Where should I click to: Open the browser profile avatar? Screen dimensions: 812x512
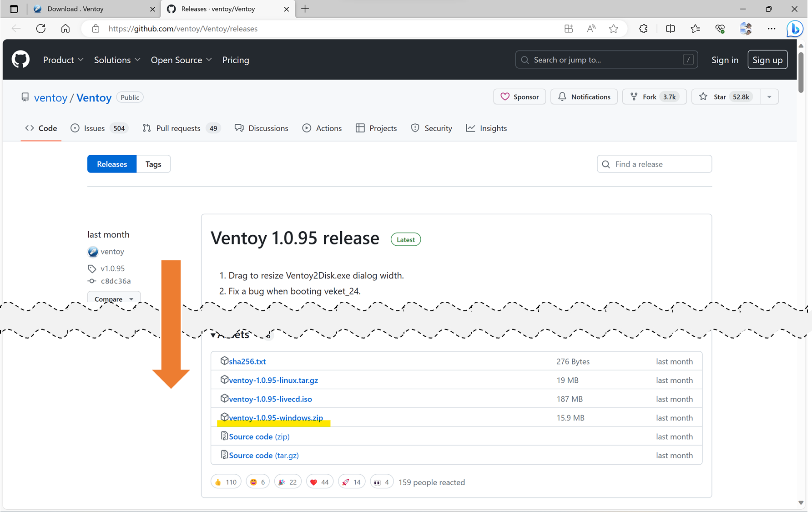[x=746, y=29]
